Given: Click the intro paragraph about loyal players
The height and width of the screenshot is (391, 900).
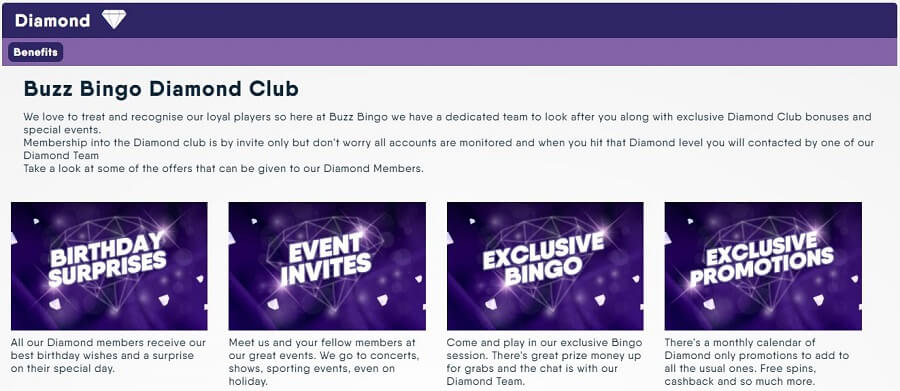Looking at the screenshot, I should pyautogui.click(x=448, y=123).
